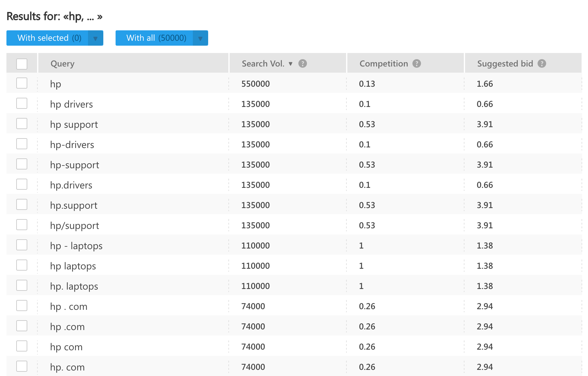This screenshot has height=376, width=588.
Task: Open the Competition help icon
Action: (417, 63)
